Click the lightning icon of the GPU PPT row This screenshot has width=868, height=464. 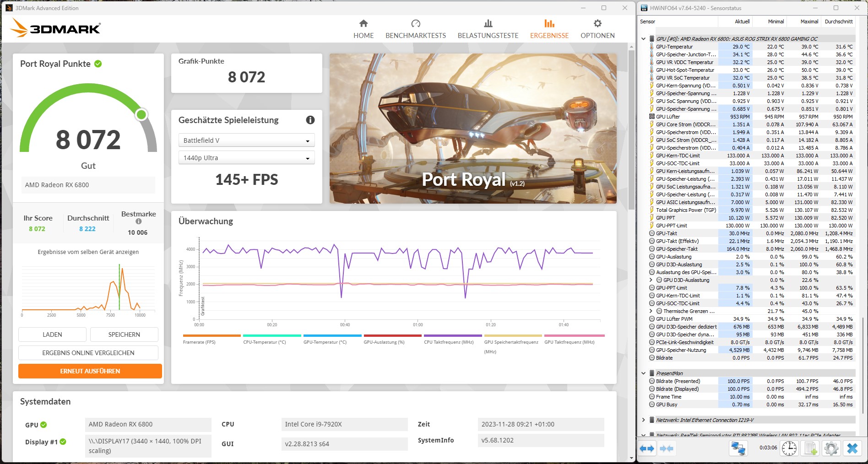(651, 218)
